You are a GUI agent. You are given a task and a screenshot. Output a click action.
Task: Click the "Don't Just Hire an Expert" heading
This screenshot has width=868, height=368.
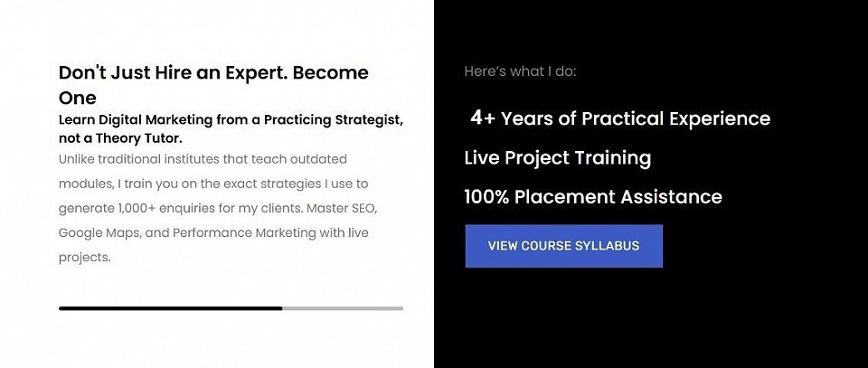(x=213, y=73)
